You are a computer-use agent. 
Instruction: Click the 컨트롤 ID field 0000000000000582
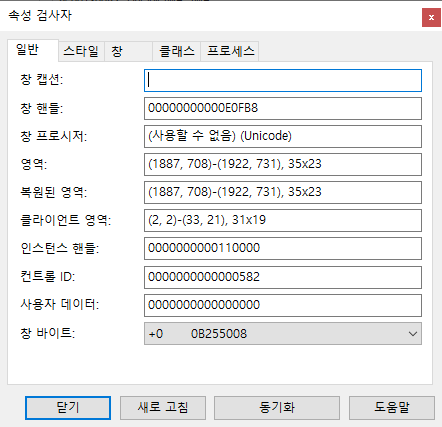click(283, 277)
